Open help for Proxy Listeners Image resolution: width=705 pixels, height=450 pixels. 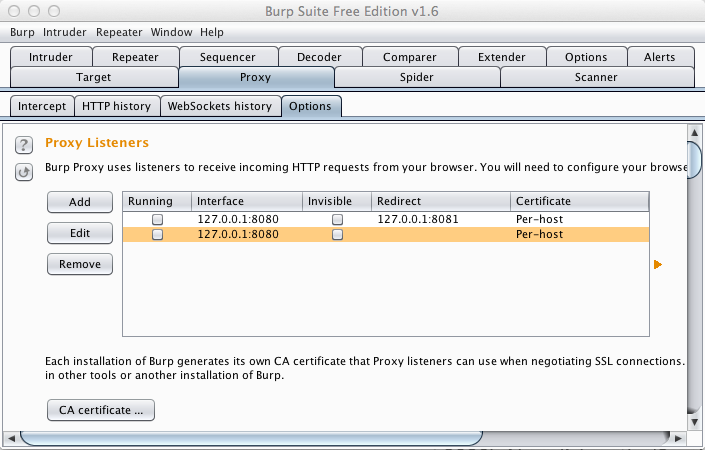(24, 145)
